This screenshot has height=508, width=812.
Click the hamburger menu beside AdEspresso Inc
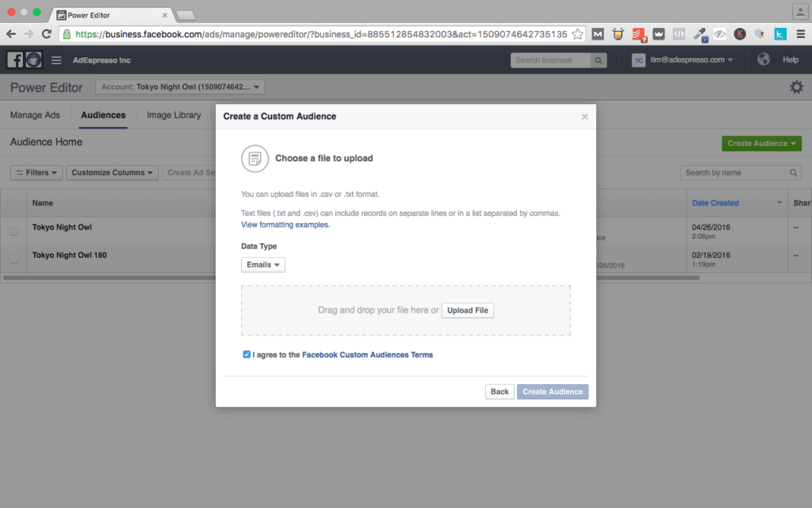click(x=56, y=60)
